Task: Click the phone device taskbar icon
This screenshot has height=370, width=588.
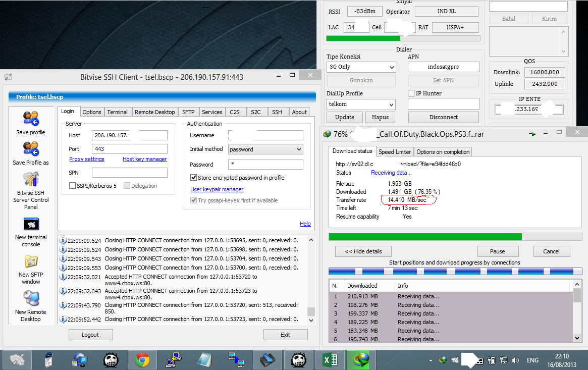Action: [48, 360]
